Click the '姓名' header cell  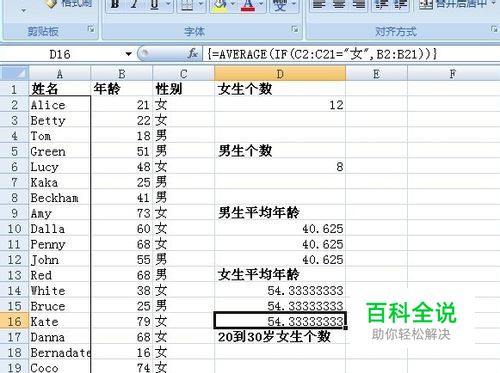click(x=60, y=89)
